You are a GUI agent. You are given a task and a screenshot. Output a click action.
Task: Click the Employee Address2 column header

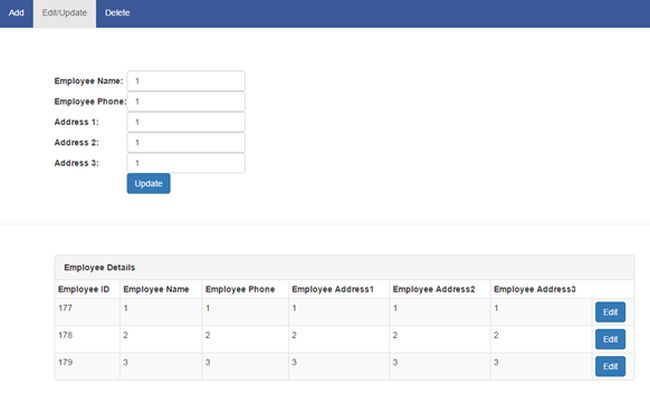[x=434, y=289]
